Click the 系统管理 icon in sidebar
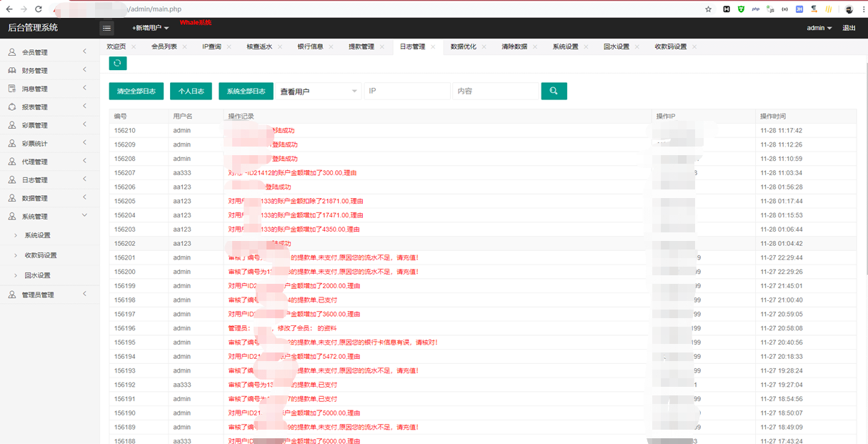 coord(12,216)
